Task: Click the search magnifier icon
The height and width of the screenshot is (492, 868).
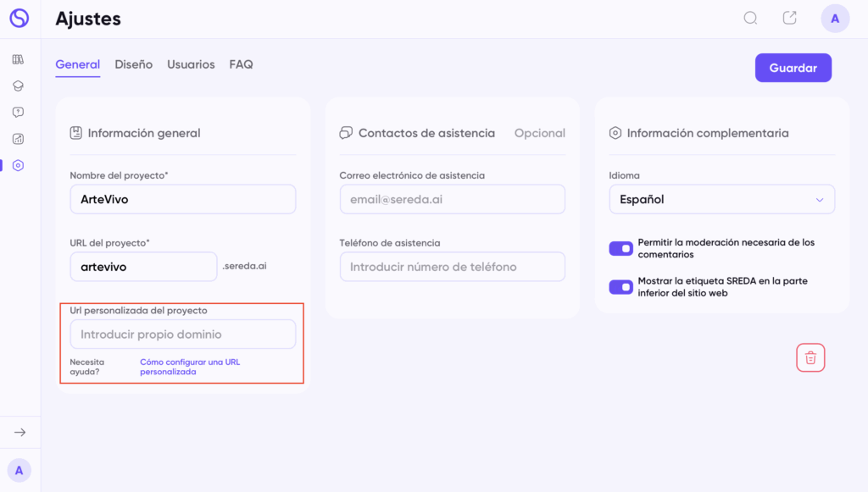Action: click(x=751, y=19)
